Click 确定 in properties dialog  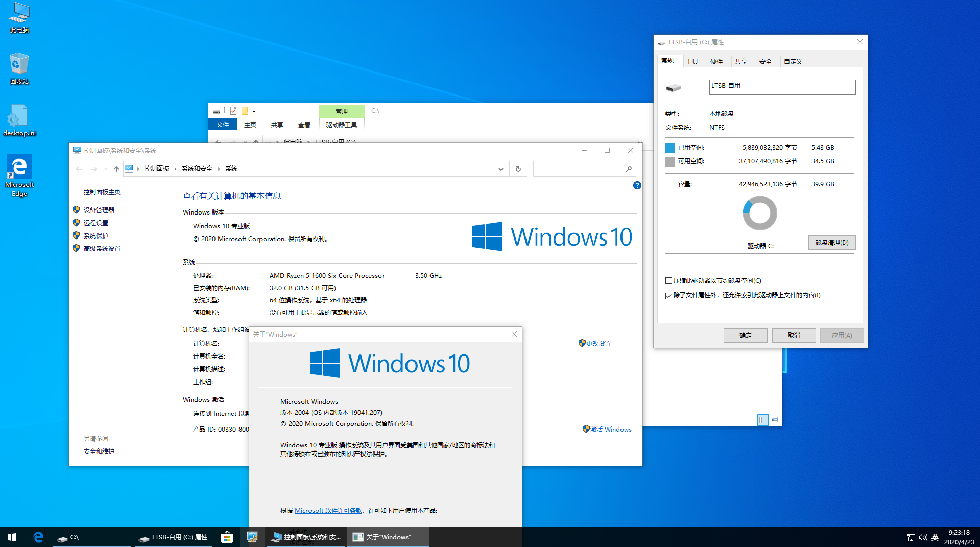(746, 336)
